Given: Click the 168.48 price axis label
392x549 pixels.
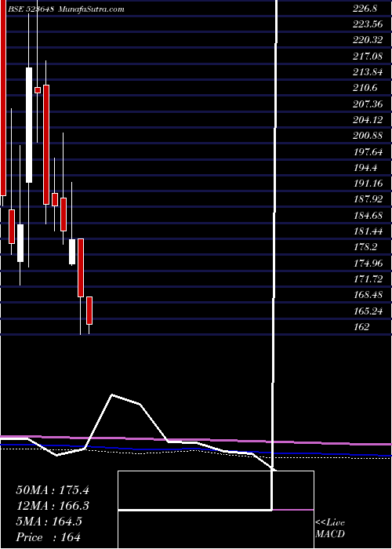Looking at the screenshot, I should (368, 295).
